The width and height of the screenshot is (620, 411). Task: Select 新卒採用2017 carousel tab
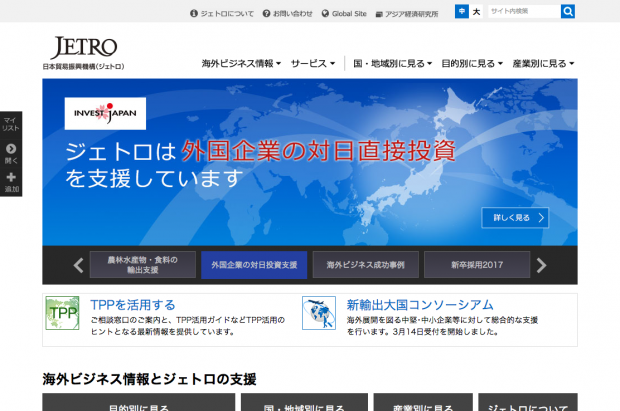point(476,265)
